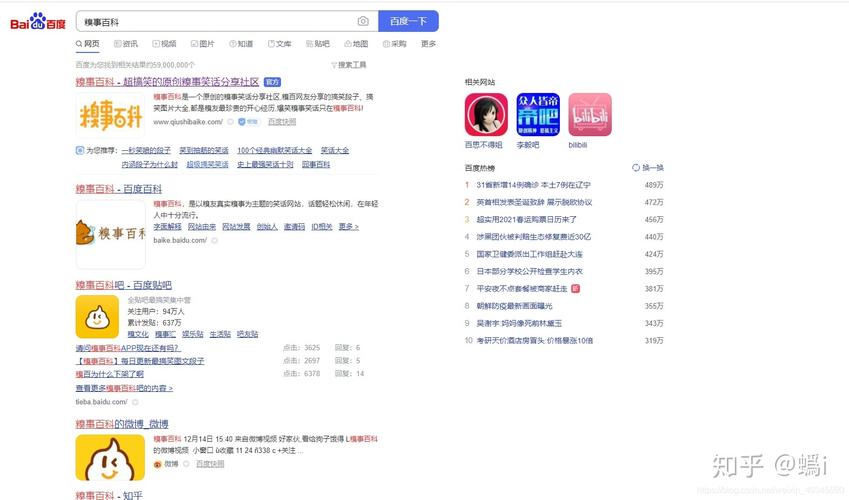Open hot topic 考研天价酒店房冒头
The height and width of the screenshot is (500, 849).
pyautogui.click(x=535, y=341)
